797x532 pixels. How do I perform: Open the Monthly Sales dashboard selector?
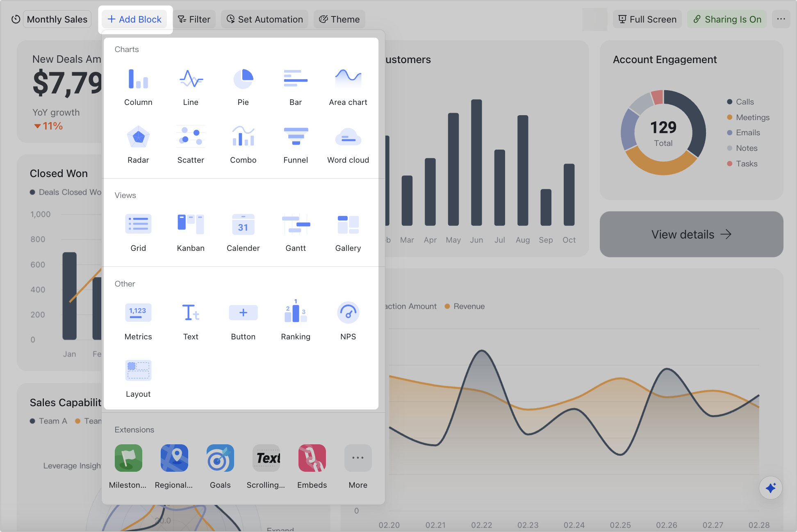click(x=57, y=19)
